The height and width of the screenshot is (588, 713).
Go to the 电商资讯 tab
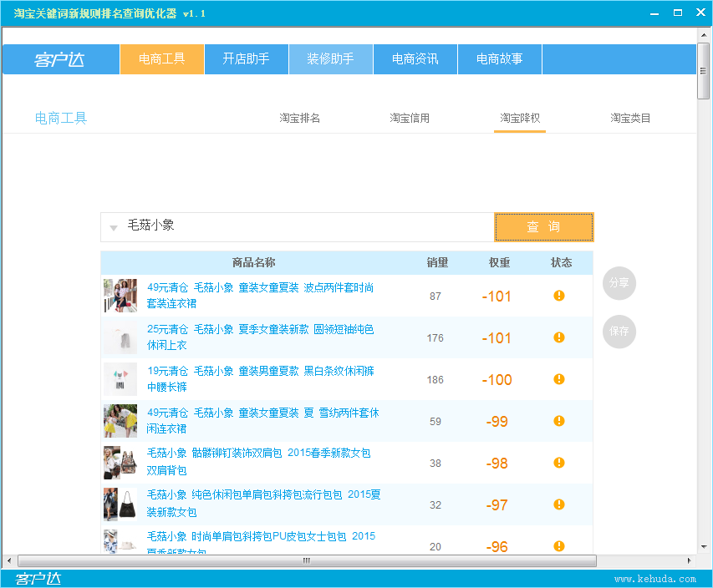[415, 59]
